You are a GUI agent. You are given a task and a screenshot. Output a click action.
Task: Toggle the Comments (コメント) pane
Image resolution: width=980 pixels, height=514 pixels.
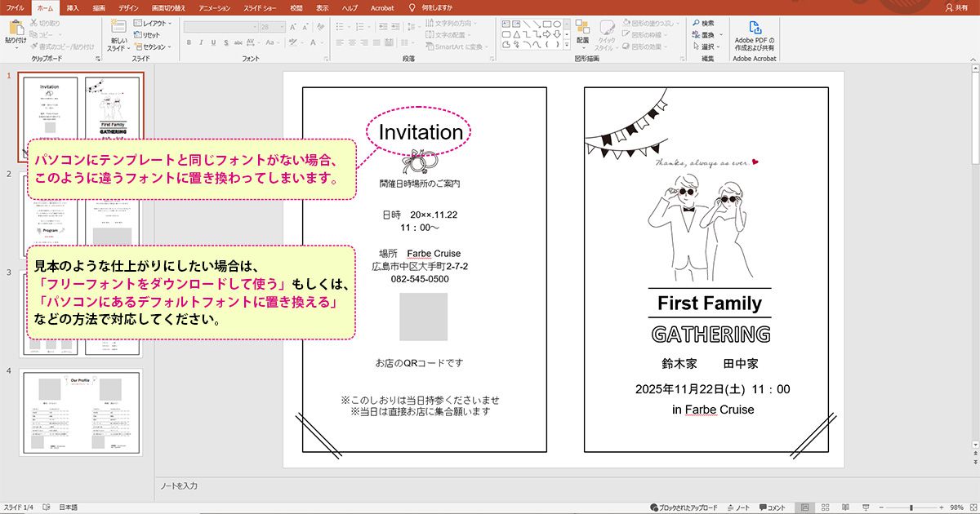[772, 507]
